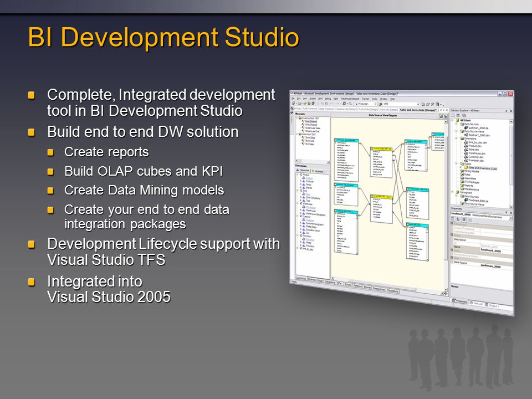
Task: Select the Unit Sales measure
Action: [x=309, y=144]
